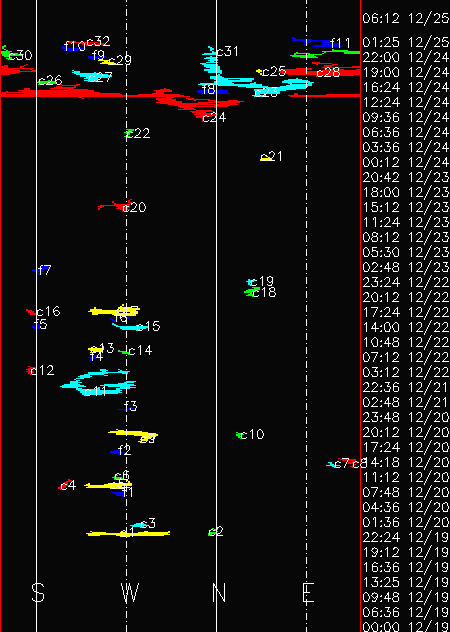Click the cyan ring-shaped feature c11
Viewport: 450px width, 632px height.
coord(98,382)
